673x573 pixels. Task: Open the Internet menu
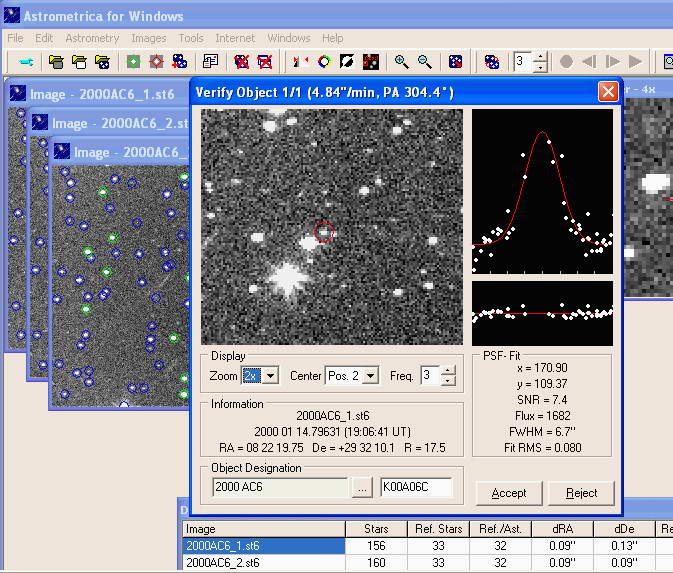coord(235,38)
